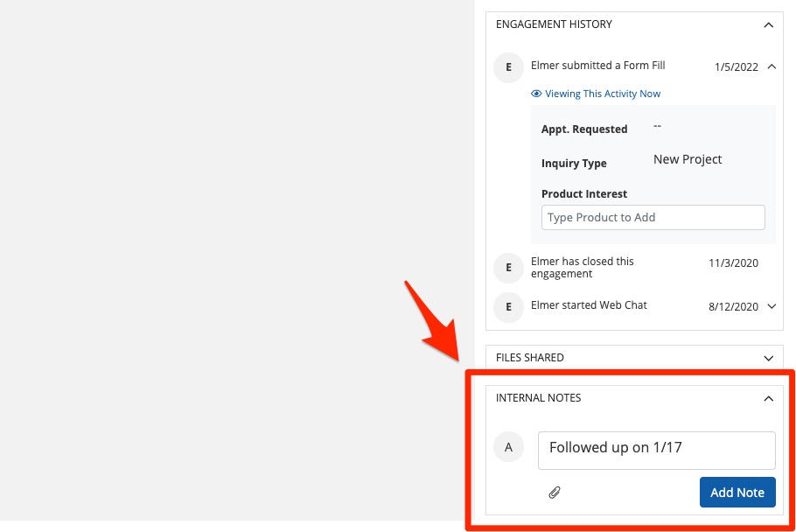Click the Add Note button
796x532 pixels.
(x=737, y=493)
